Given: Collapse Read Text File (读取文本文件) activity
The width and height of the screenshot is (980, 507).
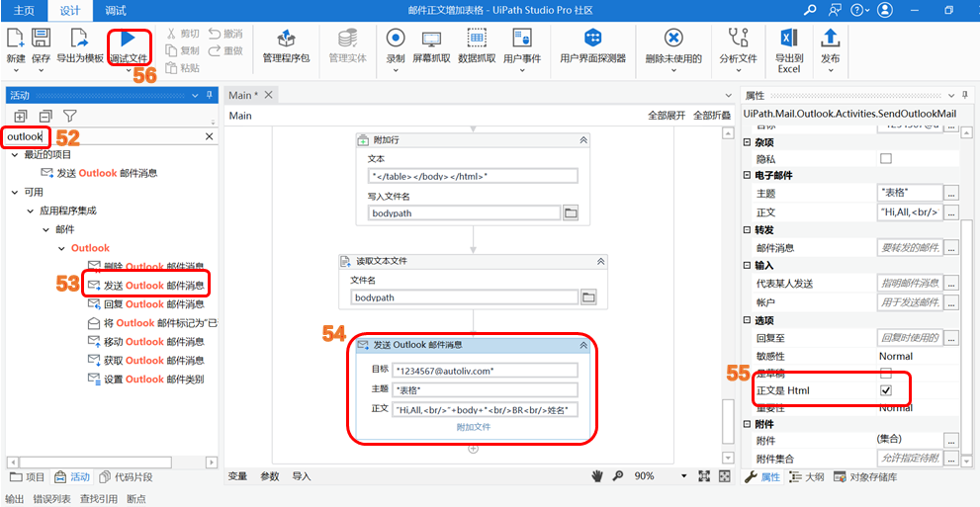Looking at the screenshot, I should click(600, 261).
